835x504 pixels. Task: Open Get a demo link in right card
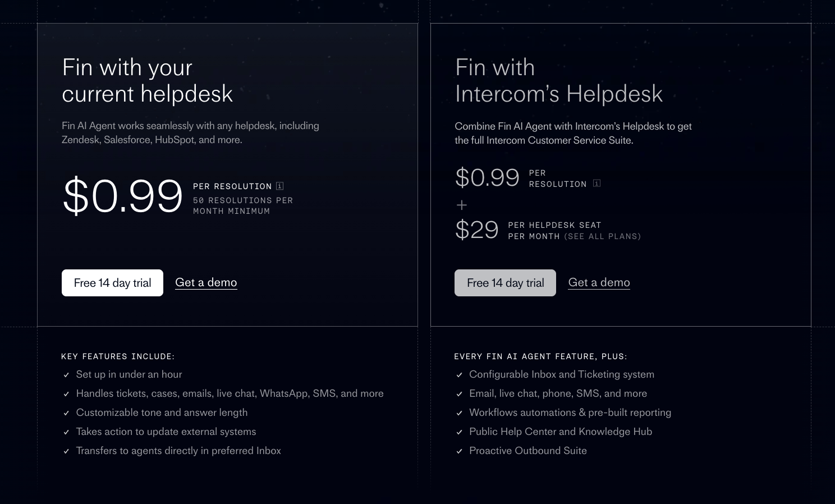click(599, 282)
